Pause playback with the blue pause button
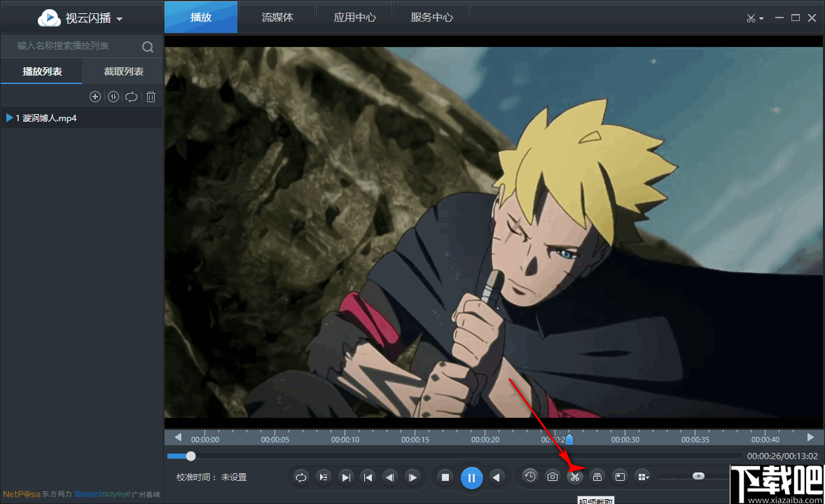The height and width of the screenshot is (504, 825). [471, 477]
